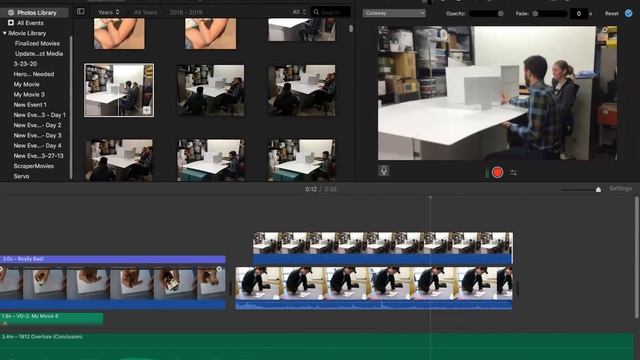The image size is (640, 360).
Task: Toggle the sidebar visibility icon
Action: 80,11
